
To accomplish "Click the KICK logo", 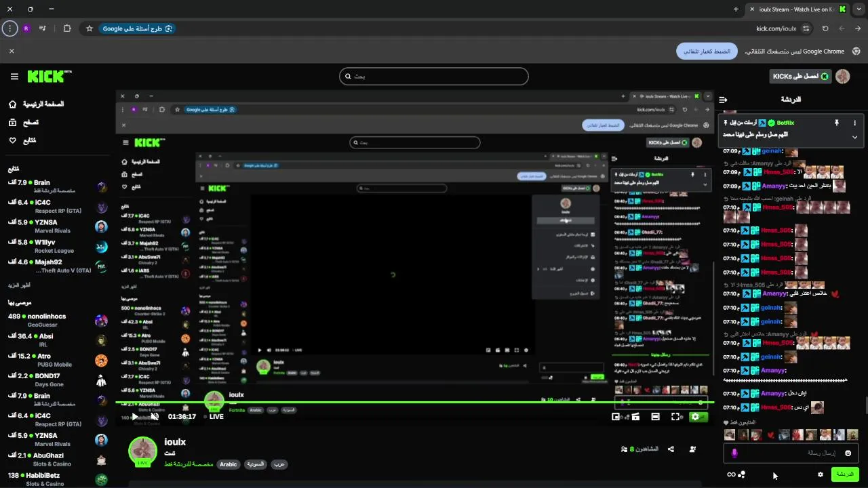I will coord(50,77).
